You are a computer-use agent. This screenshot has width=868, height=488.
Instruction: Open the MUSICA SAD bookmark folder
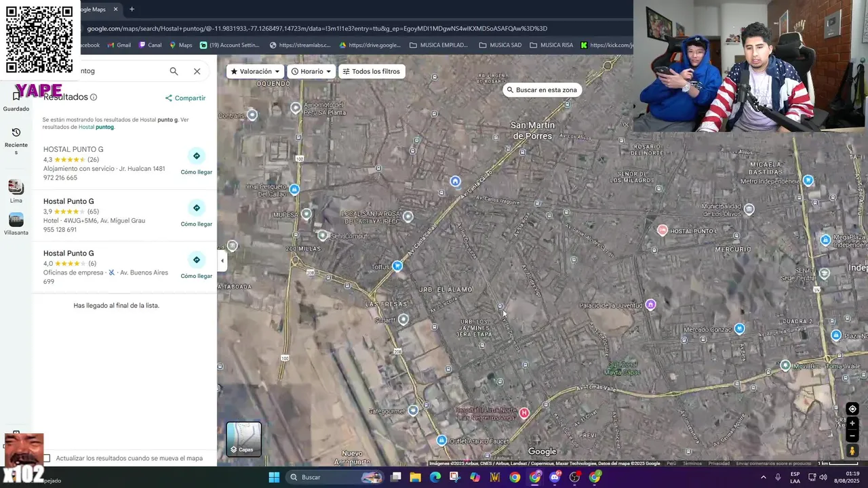[x=500, y=45]
